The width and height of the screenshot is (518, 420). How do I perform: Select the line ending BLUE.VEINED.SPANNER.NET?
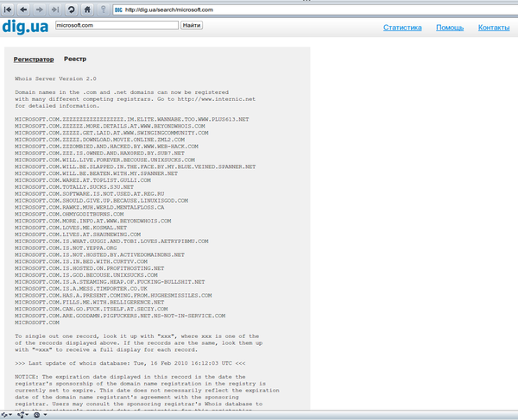pyautogui.click(x=136, y=166)
